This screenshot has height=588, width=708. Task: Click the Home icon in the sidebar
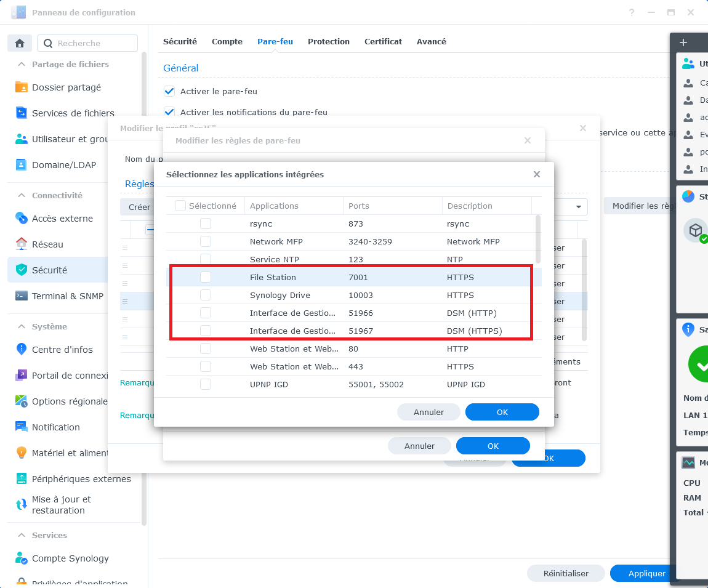click(20, 43)
